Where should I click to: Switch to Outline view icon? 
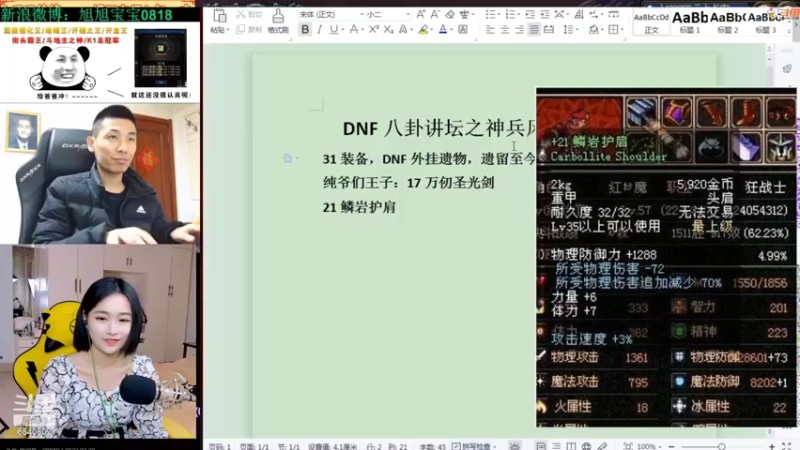556,446
